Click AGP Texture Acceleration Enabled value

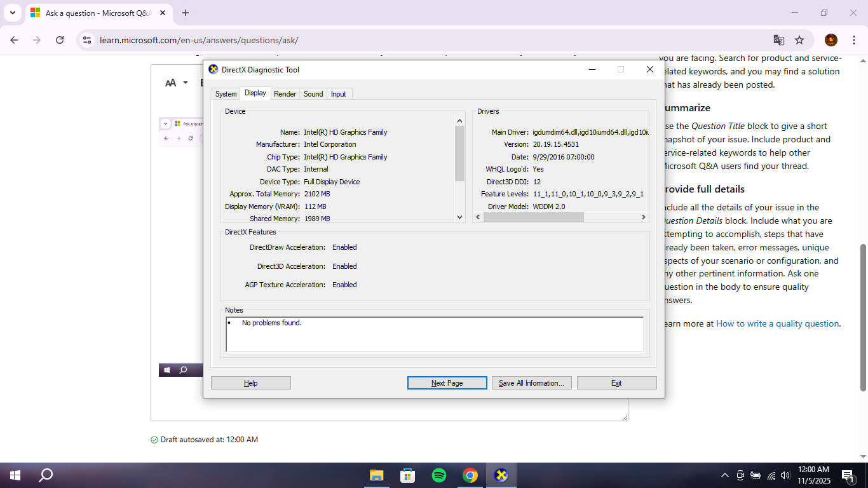[344, 285]
